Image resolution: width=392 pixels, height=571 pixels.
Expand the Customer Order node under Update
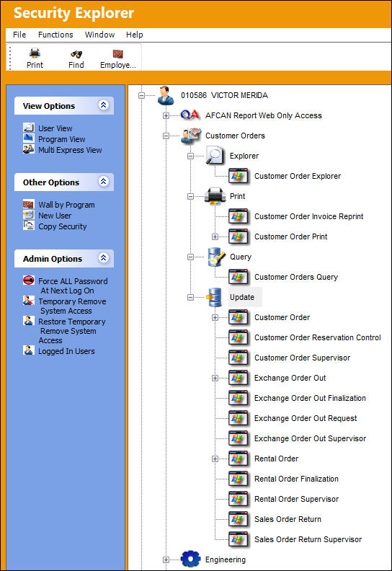tap(215, 317)
